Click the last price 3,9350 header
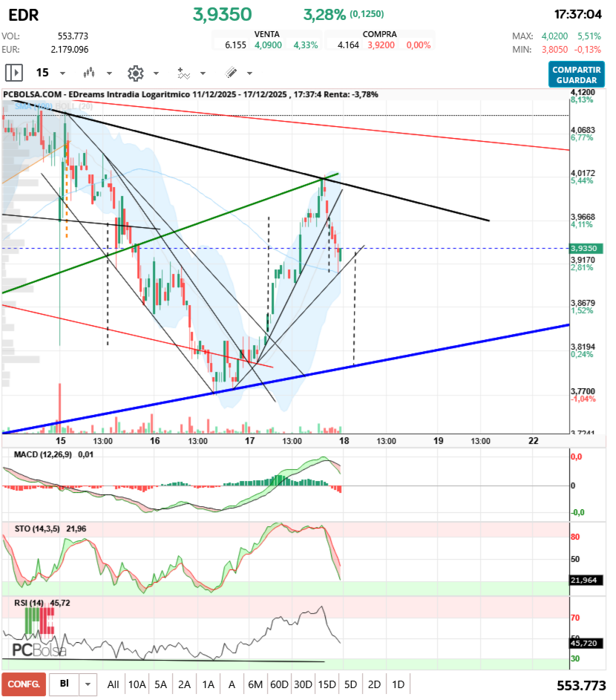 point(223,15)
